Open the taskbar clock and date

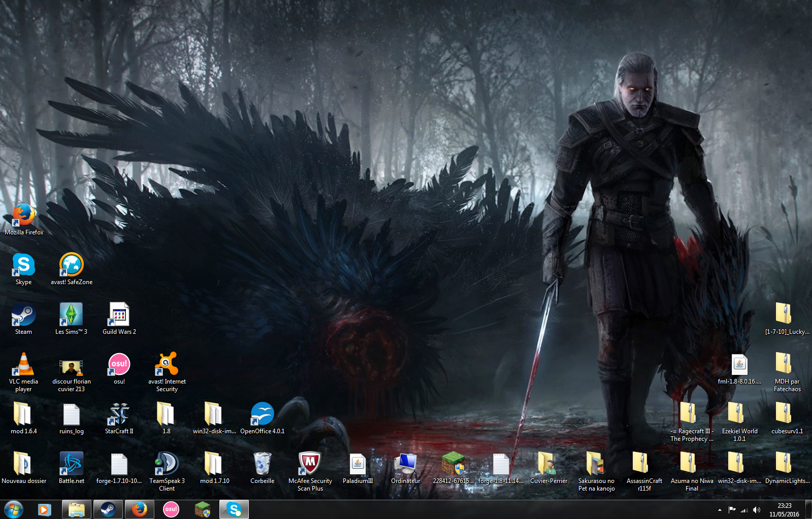tap(784, 510)
